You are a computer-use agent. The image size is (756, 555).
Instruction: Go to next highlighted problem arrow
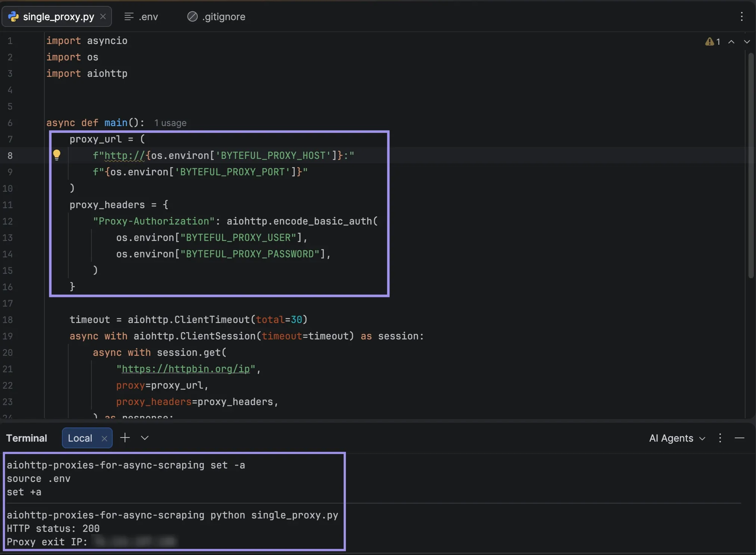coord(747,42)
